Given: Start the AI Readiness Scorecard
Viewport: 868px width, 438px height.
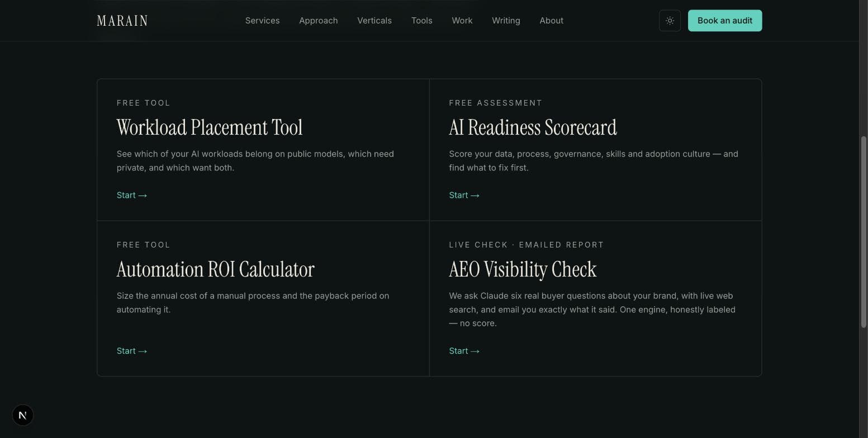Looking at the screenshot, I should [464, 195].
